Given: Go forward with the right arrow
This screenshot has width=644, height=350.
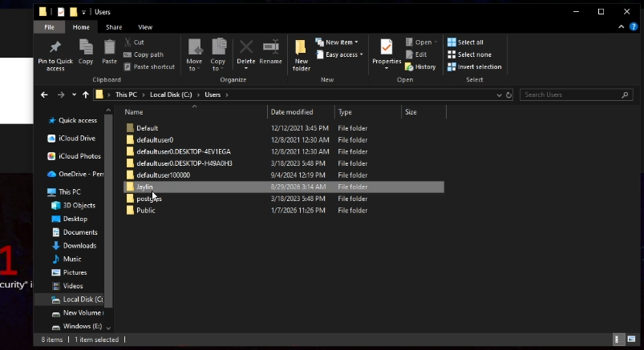Looking at the screenshot, I should (61, 95).
